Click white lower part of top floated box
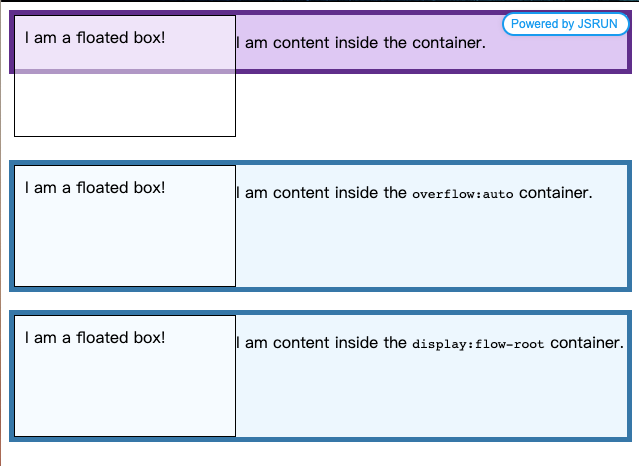 coord(124,105)
